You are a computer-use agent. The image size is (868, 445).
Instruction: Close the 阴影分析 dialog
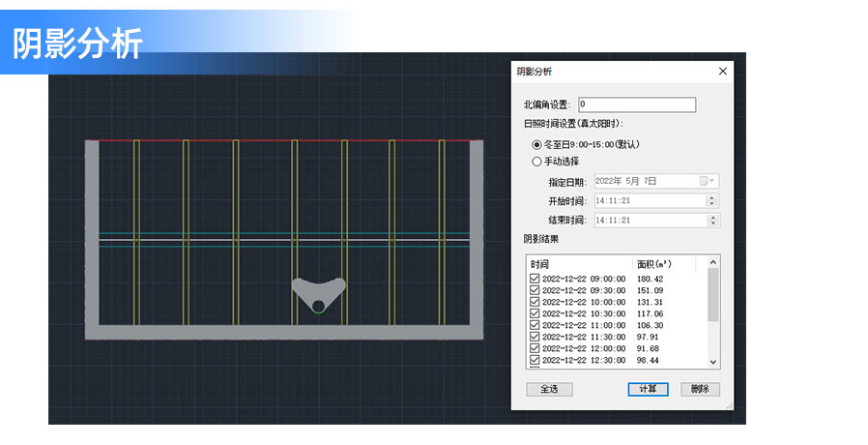click(722, 72)
